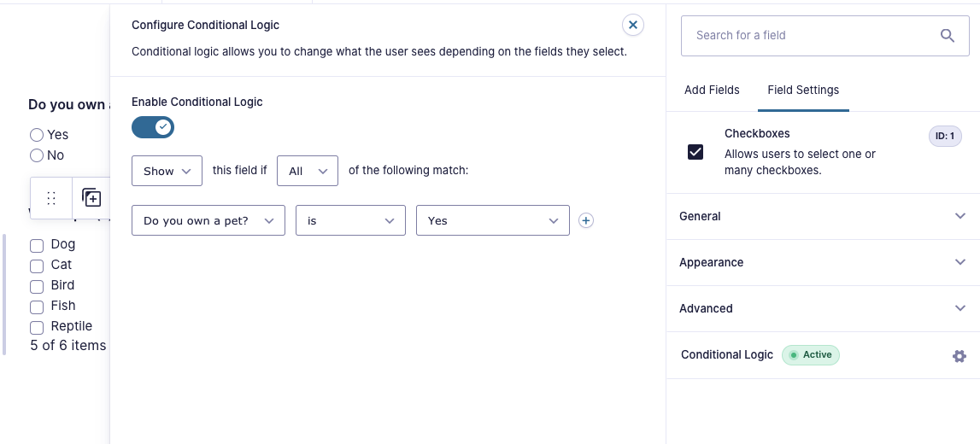The height and width of the screenshot is (444, 980).
Task: Check the Dog checkbox
Action: click(37, 245)
